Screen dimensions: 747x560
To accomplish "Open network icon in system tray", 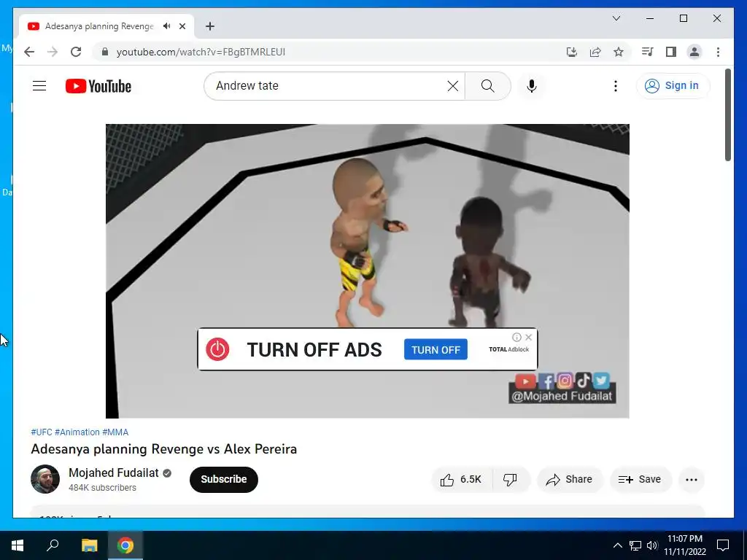I will coord(635,545).
